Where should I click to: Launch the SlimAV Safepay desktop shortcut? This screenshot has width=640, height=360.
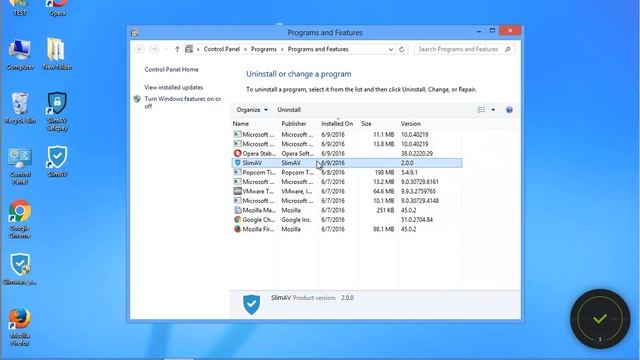tap(57, 111)
